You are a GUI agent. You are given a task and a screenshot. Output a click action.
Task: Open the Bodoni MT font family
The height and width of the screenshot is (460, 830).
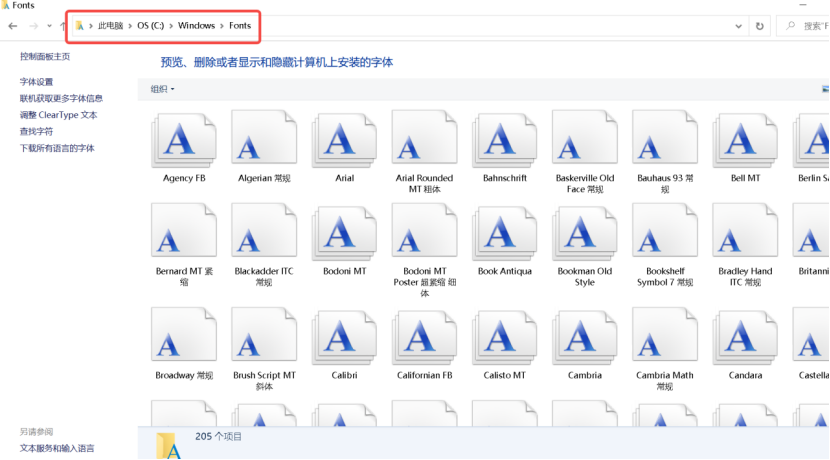tap(344, 233)
